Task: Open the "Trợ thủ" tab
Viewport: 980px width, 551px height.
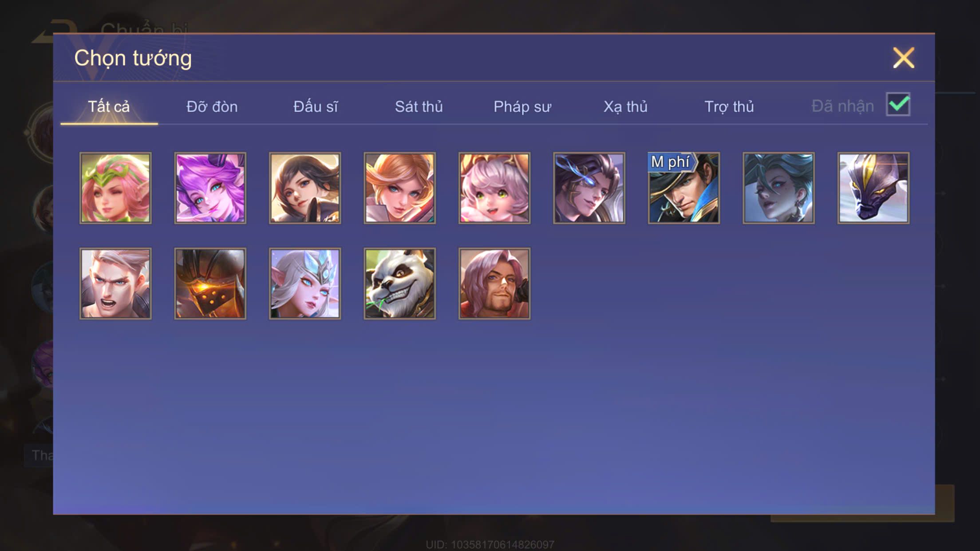Action: 729,107
